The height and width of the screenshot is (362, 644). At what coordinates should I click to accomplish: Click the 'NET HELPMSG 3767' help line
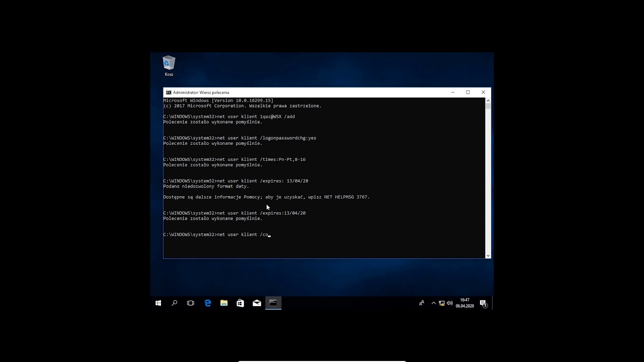click(266, 197)
